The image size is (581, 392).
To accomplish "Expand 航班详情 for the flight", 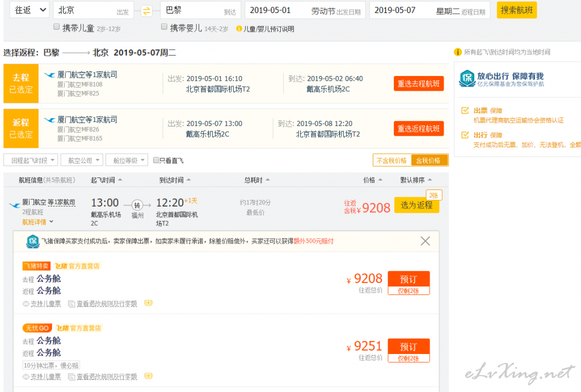I will click(37, 222).
